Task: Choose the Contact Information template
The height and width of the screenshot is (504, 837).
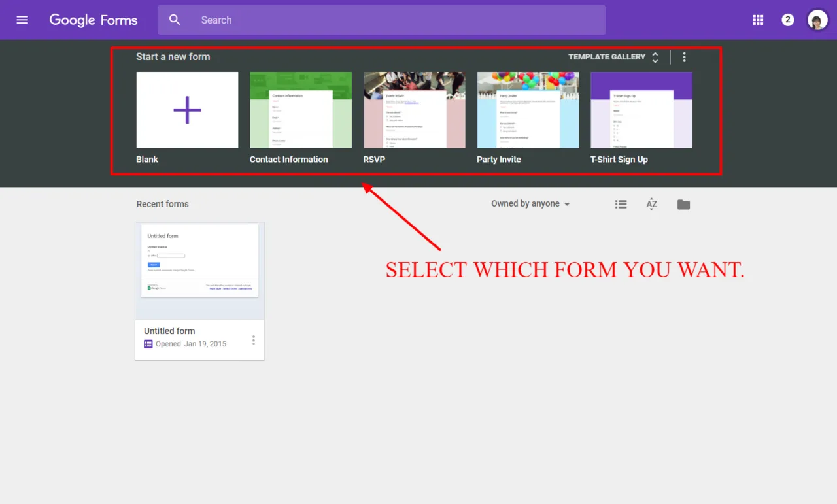Action: (301, 110)
